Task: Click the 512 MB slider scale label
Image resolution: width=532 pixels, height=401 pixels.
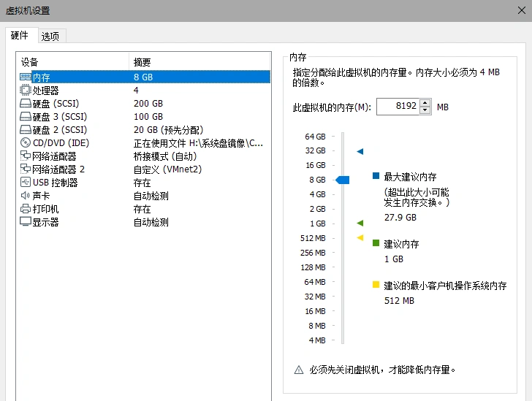Action: click(313, 238)
